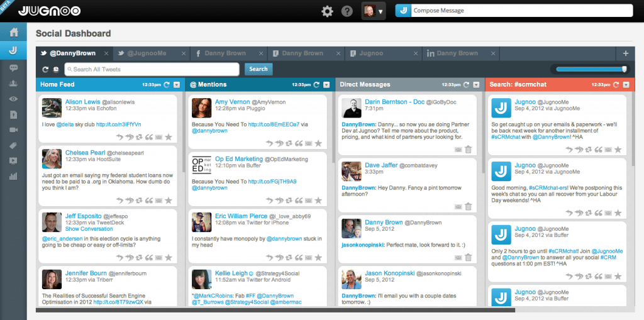Star the first Jugnoo #scrmchat tweet
This screenshot has width=644, height=320.
tap(618, 150)
